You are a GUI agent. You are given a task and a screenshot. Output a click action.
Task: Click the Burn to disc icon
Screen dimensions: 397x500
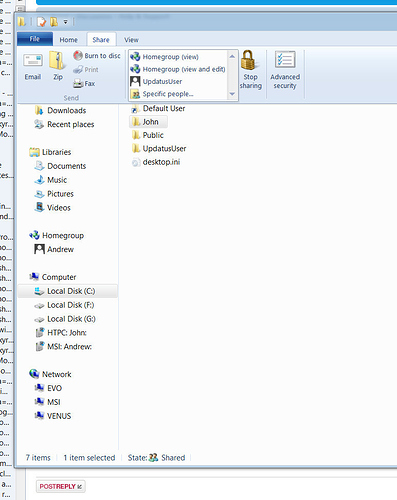point(78,55)
